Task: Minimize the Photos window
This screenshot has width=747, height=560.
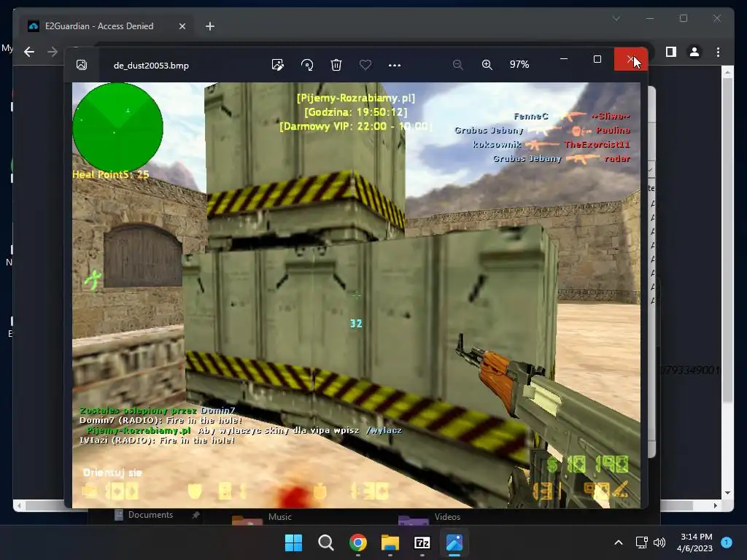Action: tap(564, 59)
